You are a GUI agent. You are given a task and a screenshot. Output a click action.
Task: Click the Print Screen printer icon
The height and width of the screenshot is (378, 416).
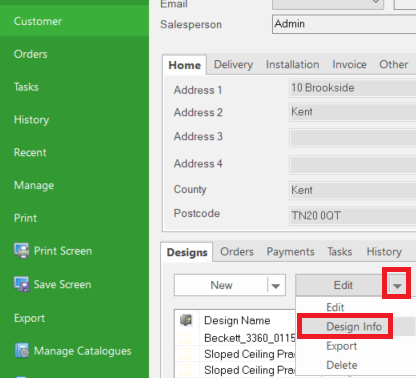pyautogui.click(x=22, y=251)
